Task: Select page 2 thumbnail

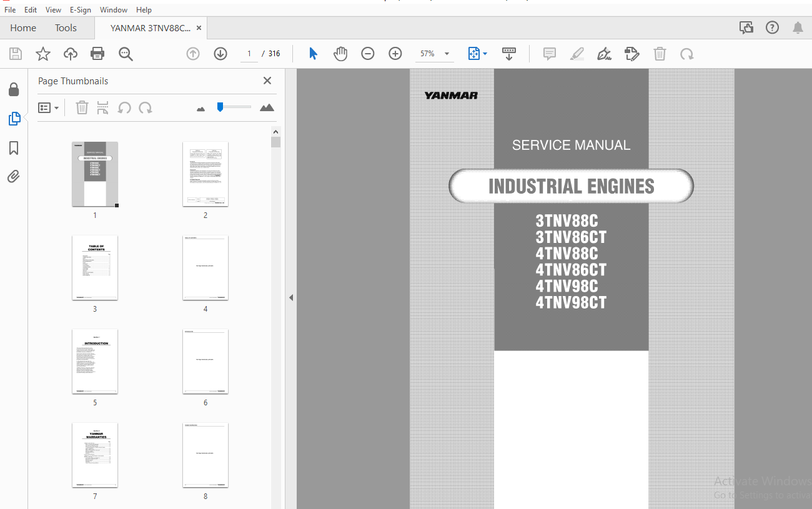Action: pos(205,174)
